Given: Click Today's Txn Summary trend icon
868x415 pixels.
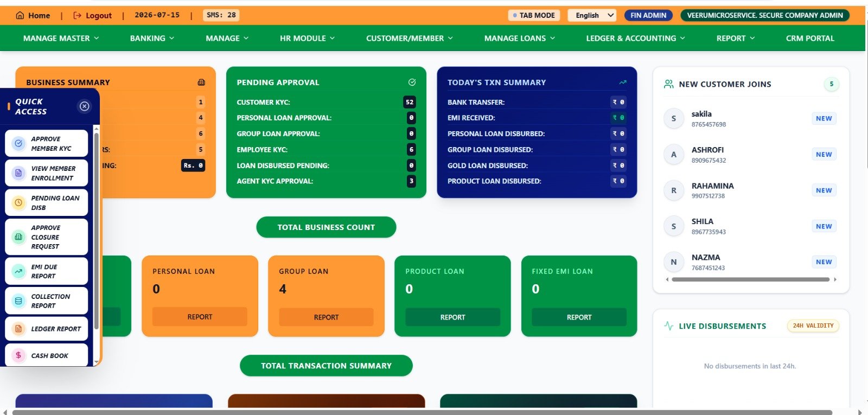Looking at the screenshot, I should [x=623, y=82].
